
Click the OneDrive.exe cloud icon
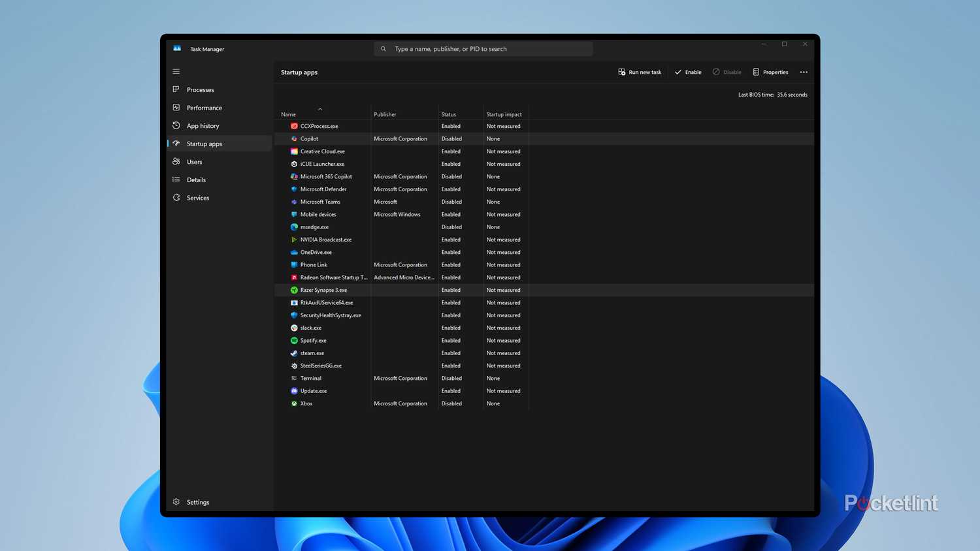[293, 252]
